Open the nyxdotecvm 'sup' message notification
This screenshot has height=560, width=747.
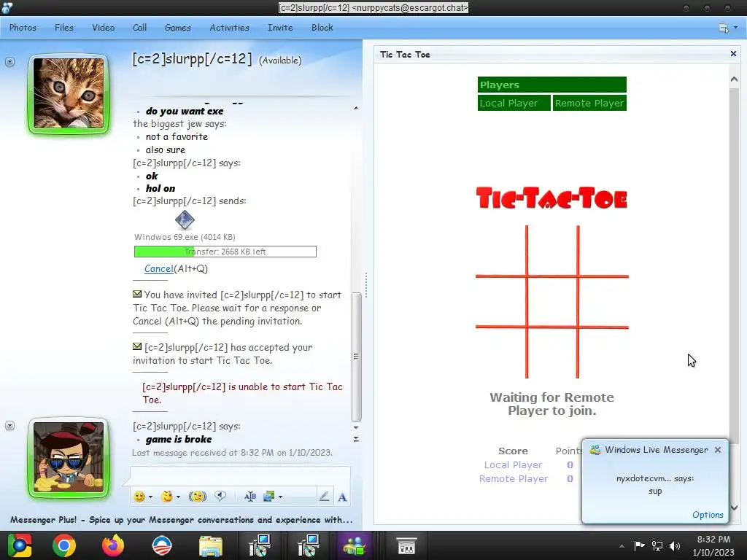(x=655, y=484)
